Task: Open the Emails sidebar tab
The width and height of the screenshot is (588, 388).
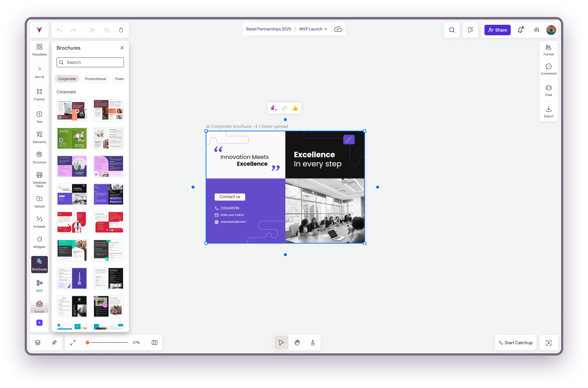Action: (40, 307)
